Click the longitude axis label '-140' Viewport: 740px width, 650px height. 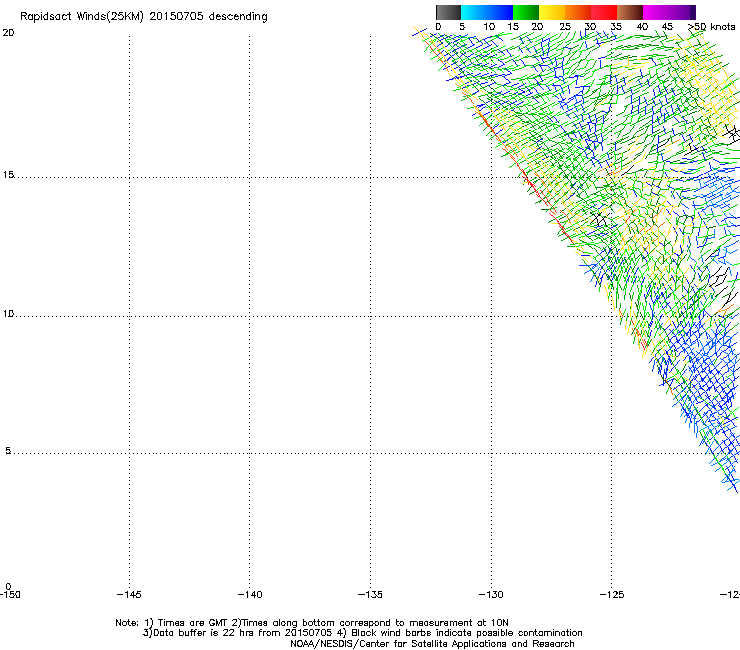(x=250, y=594)
